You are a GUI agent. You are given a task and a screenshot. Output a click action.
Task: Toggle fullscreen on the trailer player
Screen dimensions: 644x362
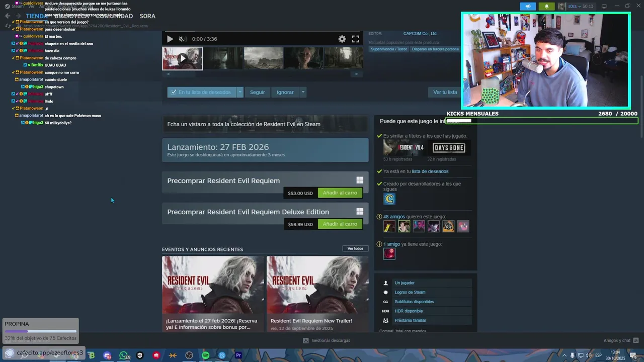355,39
